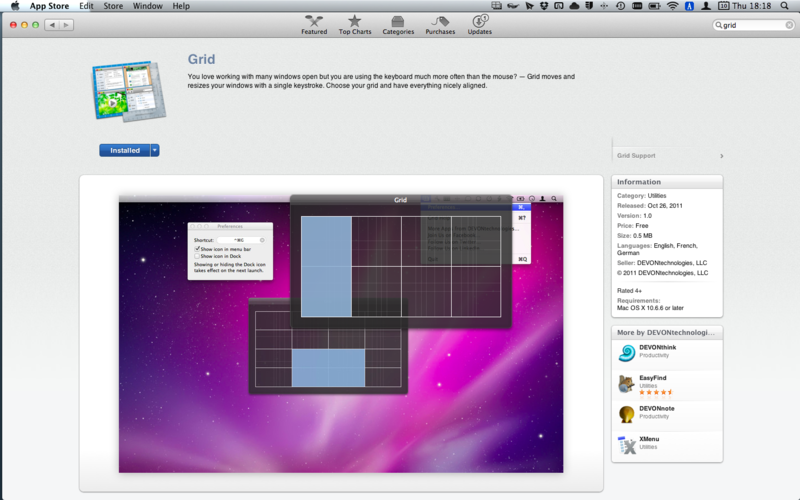
Task: Click the crosshair menu bar icon
Action: [x=605, y=6]
